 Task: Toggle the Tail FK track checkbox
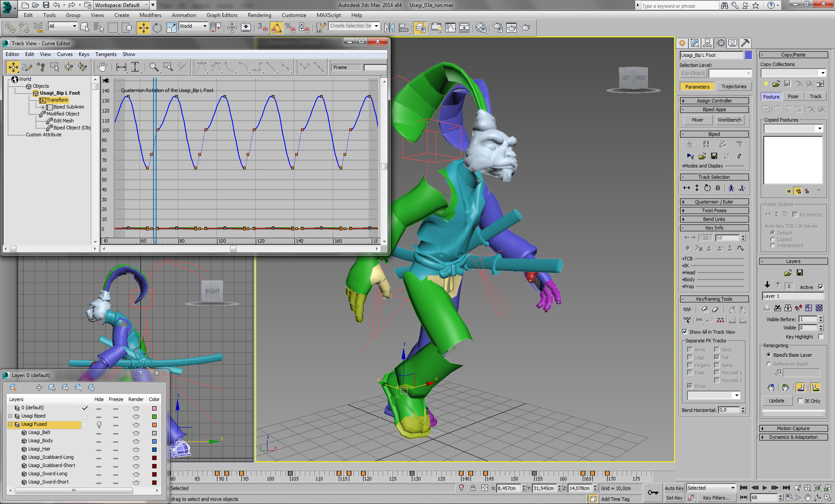point(717,357)
